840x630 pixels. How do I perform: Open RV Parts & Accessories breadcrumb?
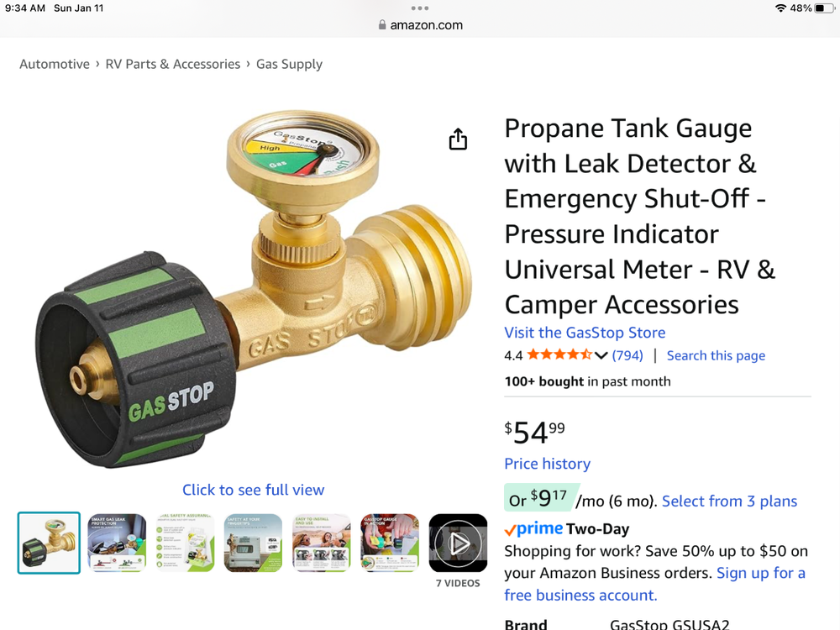(173, 65)
